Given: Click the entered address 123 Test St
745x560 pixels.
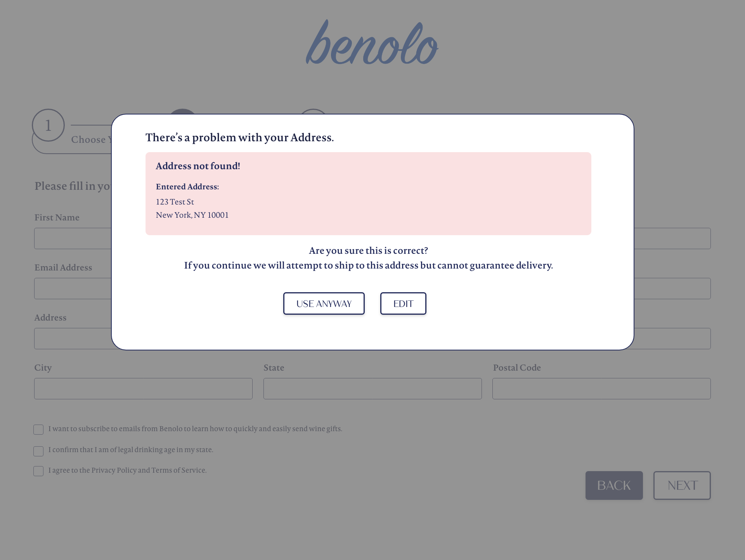Looking at the screenshot, I should 175,202.
